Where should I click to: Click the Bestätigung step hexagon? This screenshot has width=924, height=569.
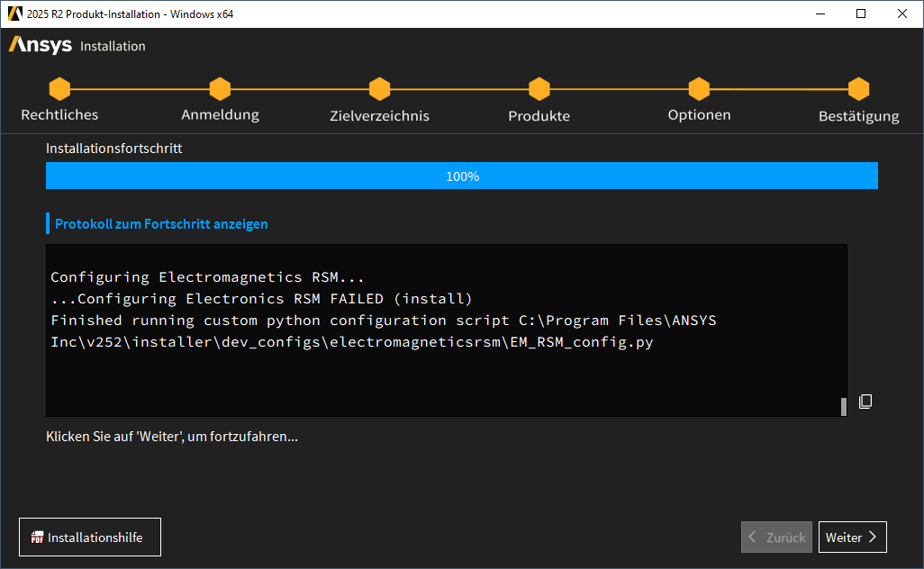click(x=858, y=89)
